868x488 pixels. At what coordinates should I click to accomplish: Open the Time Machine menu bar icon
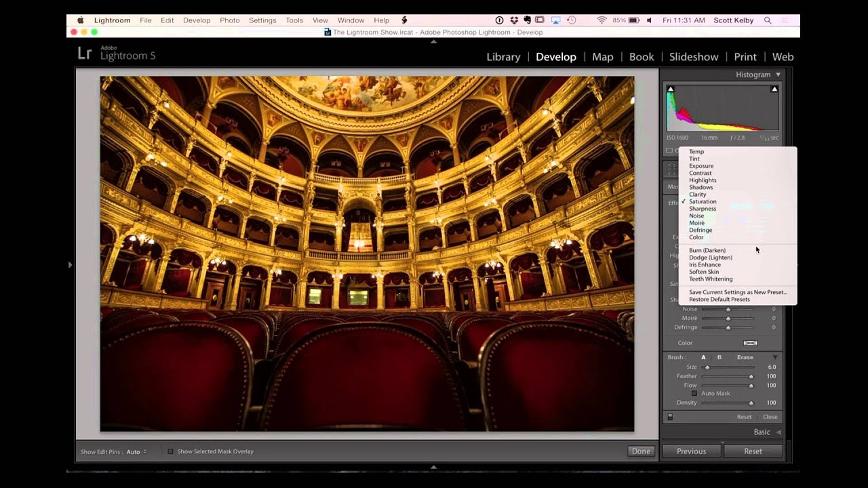pyautogui.click(x=572, y=20)
